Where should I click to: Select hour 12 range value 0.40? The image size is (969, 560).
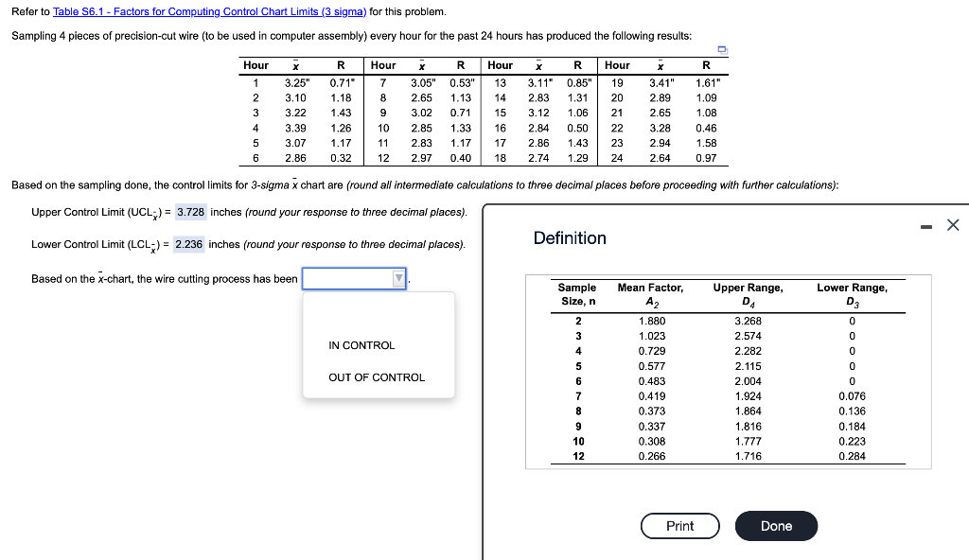(461, 158)
